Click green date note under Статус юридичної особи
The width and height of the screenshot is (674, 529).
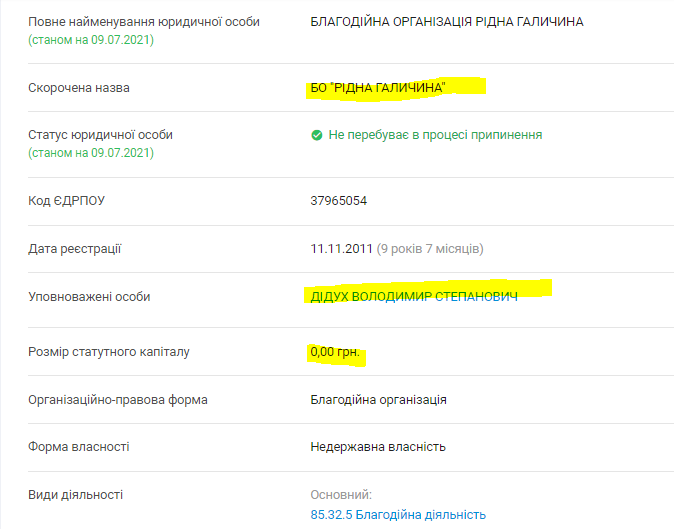click(x=91, y=153)
